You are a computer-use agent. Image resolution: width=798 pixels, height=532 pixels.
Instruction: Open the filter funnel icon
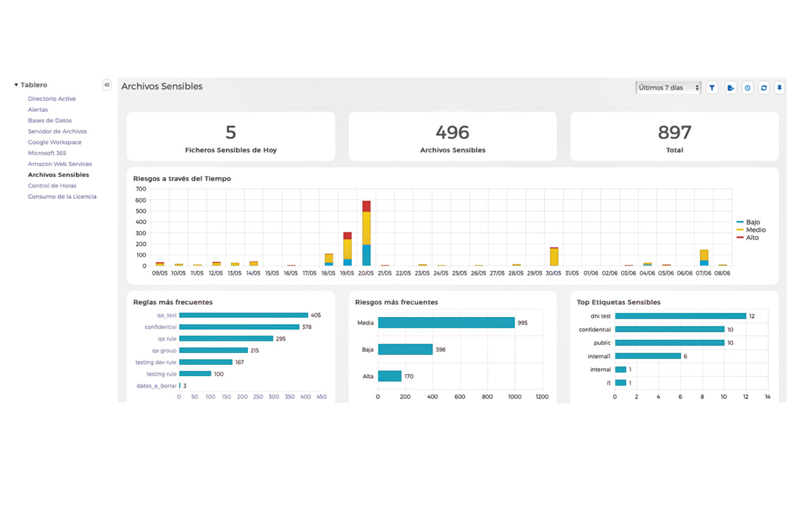tap(712, 88)
